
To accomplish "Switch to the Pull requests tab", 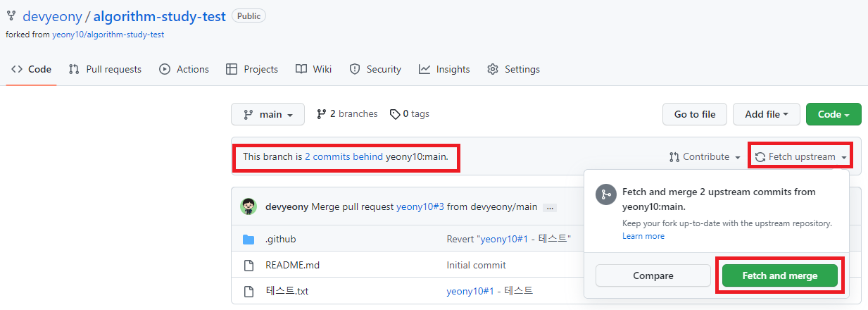I will click(105, 69).
